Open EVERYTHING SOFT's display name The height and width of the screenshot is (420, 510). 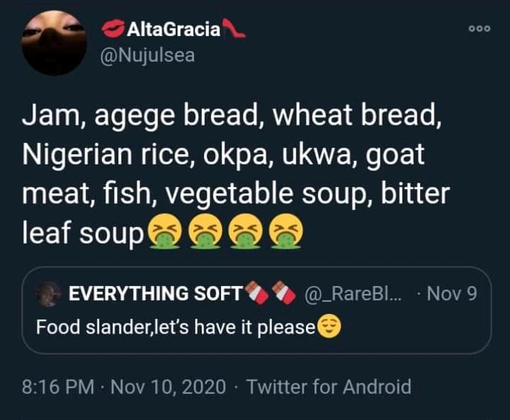155,294
